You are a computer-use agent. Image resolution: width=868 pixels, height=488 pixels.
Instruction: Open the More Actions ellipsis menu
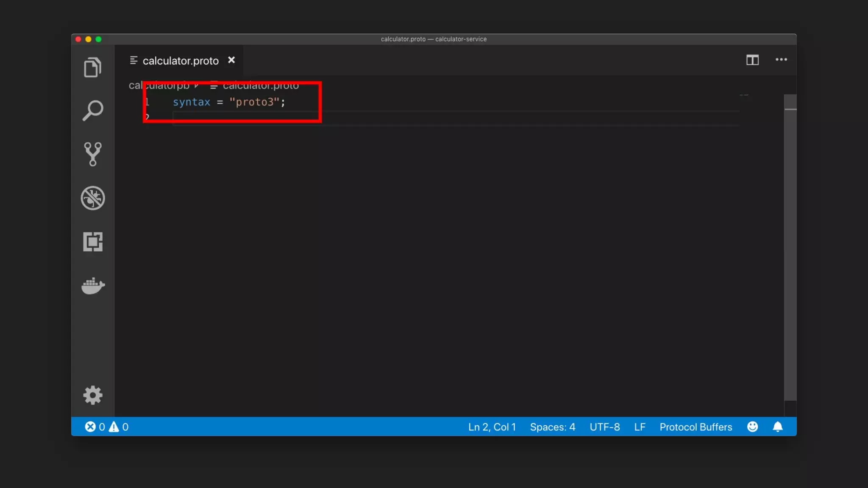click(x=781, y=60)
